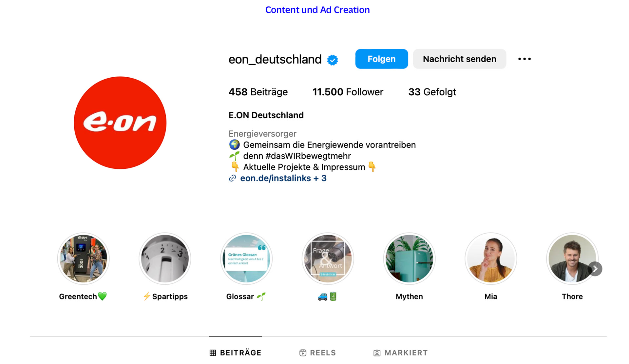The height and width of the screenshot is (364, 629).
Task: Open the Frage & Antwort car highlight
Action: tap(328, 259)
